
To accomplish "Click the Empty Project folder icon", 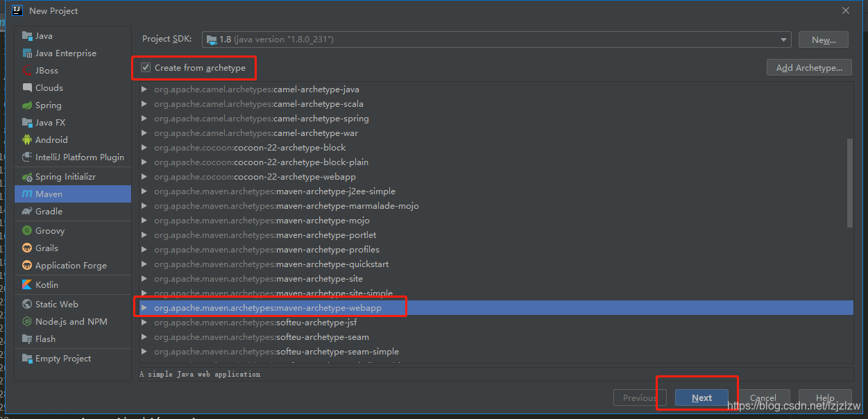I will (x=27, y=359).
